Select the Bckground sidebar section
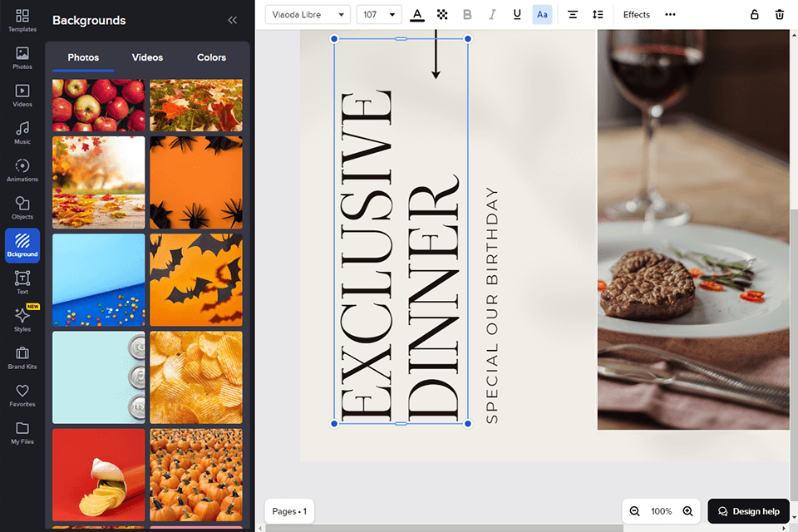The image size is (798, 532). tap(22, 245)
